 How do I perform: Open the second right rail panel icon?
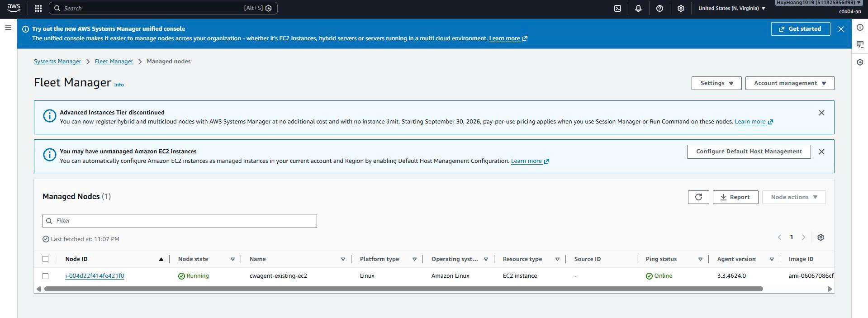tap(860, 44)
